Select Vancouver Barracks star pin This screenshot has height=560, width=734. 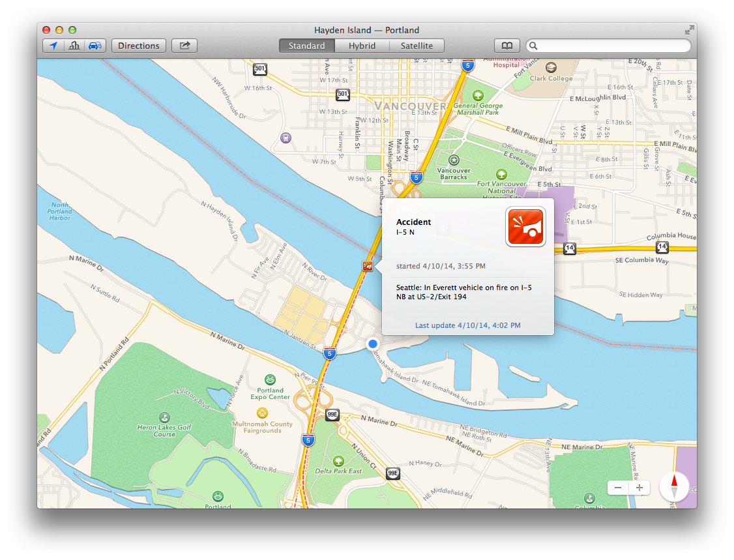point(454,160)
